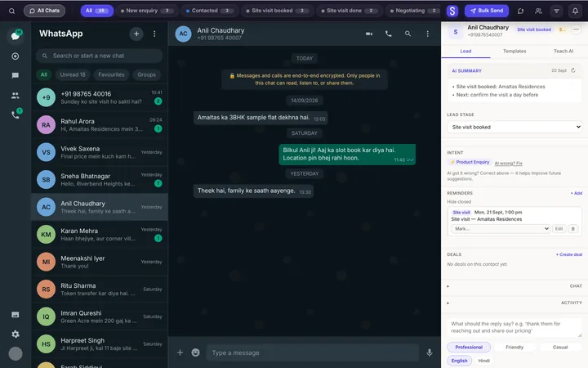
Task: Filter chats by Favourites
Action: tap(111, 74)
